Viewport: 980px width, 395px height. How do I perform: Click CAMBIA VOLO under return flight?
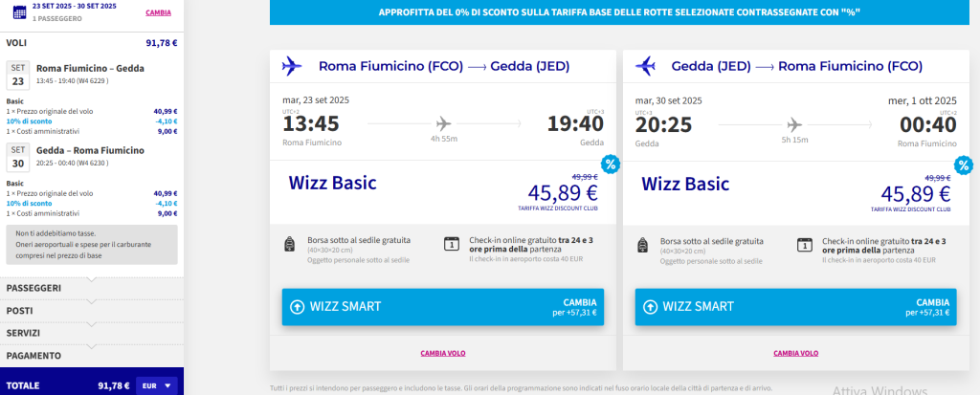(795, 353)
